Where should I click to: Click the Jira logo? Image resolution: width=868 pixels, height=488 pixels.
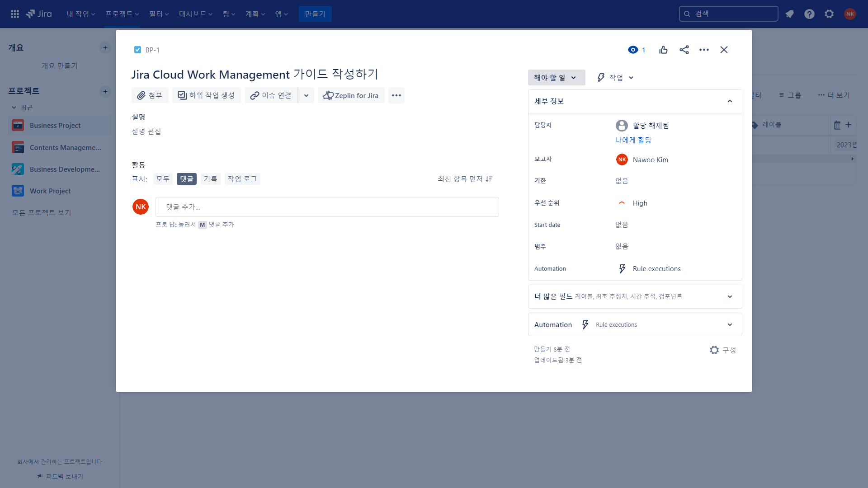coord(39,14)
